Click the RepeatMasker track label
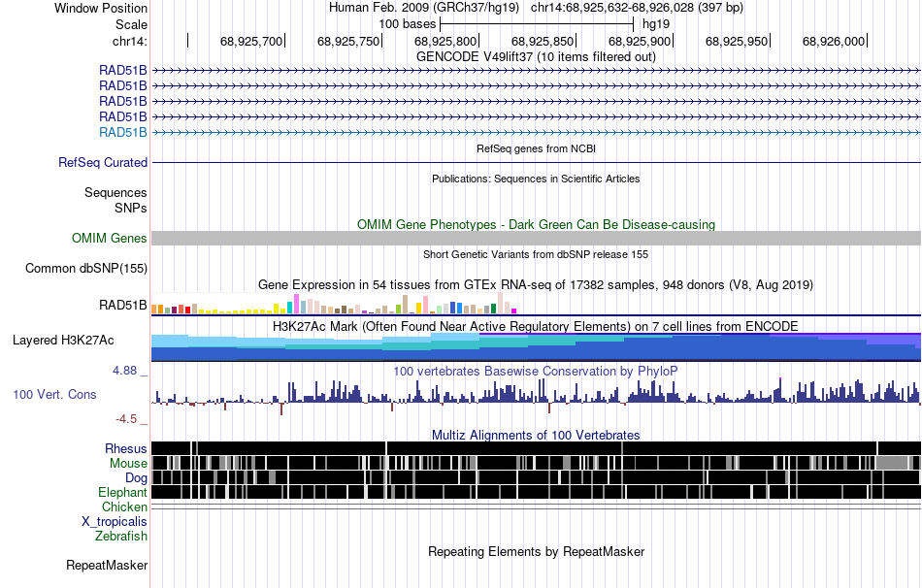The image size is (922, 588). (107, 565)
